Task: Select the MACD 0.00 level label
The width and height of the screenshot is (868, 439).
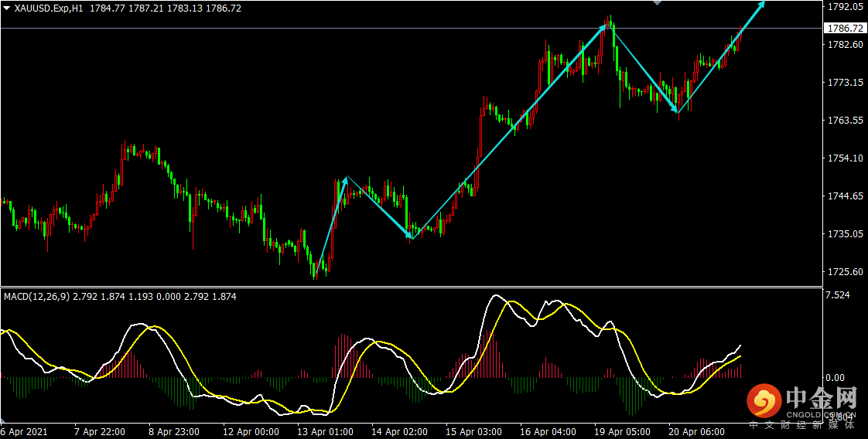Action: point(834,378)
